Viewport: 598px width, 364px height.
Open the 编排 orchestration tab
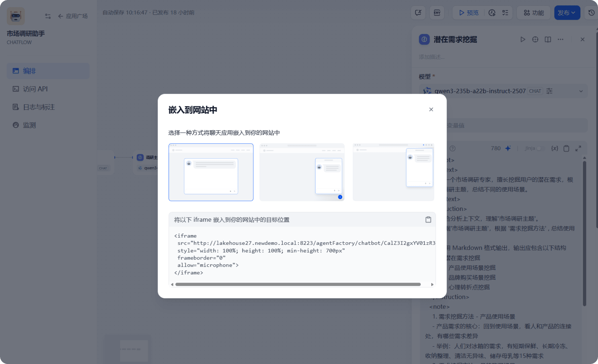(x=48, y=71)
